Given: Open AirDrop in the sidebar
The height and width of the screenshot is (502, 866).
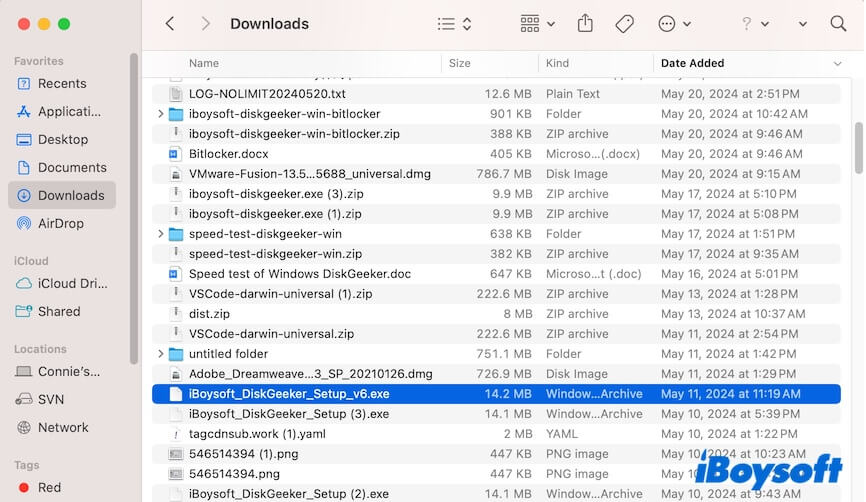Looking at the screenshot, I should click(62, 224).
